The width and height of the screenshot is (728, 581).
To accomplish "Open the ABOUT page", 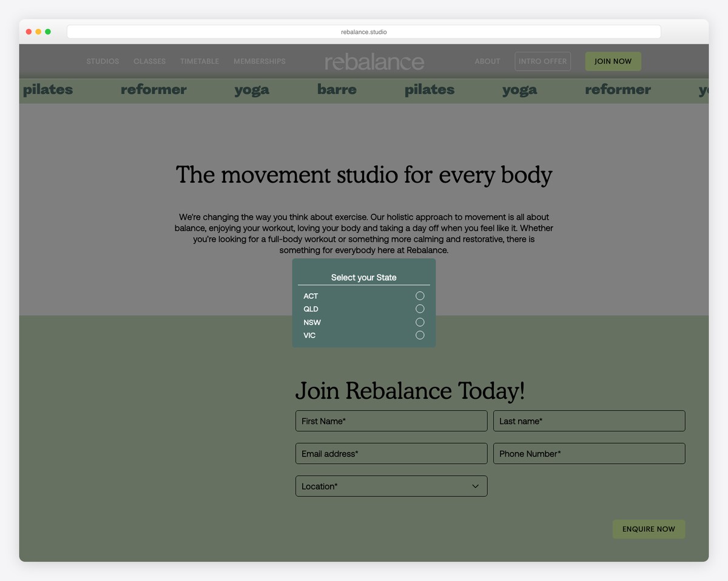I will [x=487, y=61].
